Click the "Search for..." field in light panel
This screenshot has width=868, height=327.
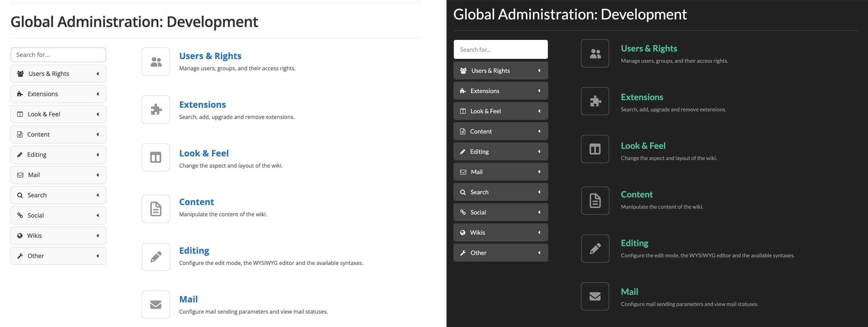58,55
